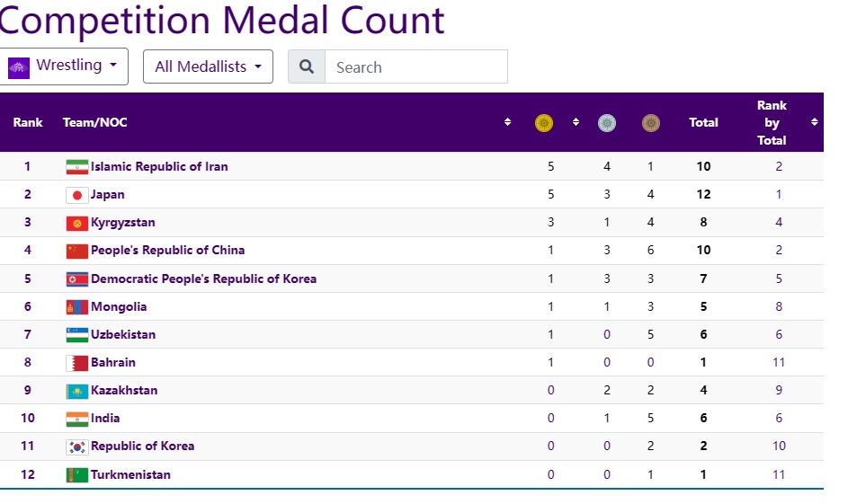Open the People's Republic of China link
Screen dimensions: 857x504
tap(167, 251)
